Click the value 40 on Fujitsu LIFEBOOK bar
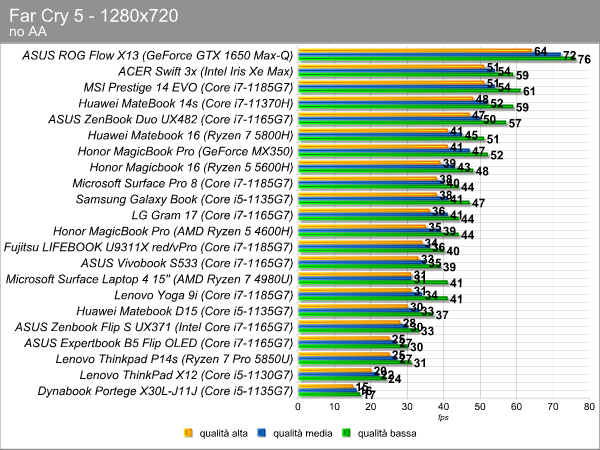Viewport: 600px width, 450px height. point(453,251)
